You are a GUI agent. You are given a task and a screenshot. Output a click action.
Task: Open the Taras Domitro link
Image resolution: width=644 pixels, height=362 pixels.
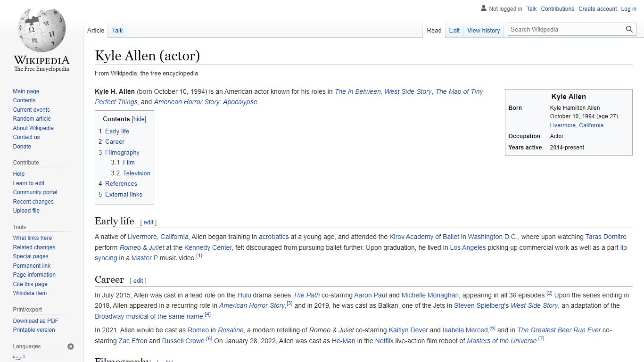[606, 237]
